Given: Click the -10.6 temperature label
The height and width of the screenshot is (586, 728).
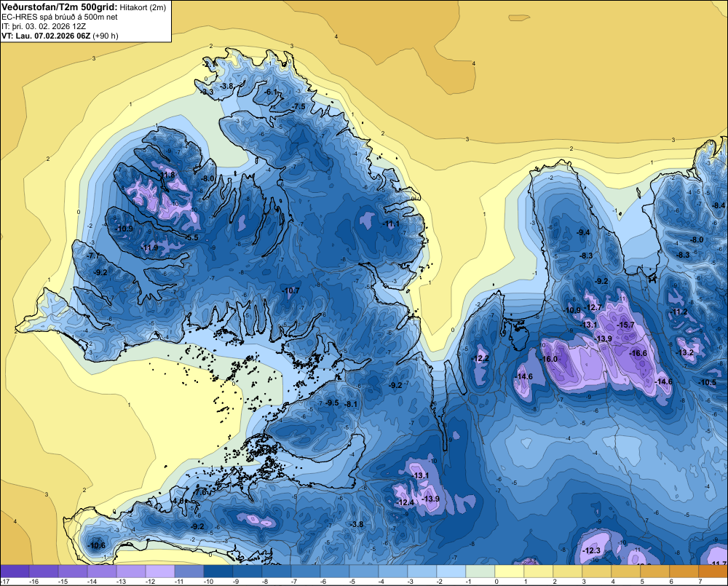Looking at the screenshot, I should [x=97, y=546].
